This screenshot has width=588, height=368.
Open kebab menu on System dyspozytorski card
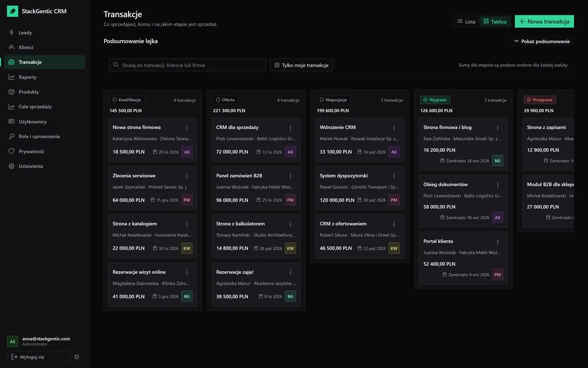[394, 176]
